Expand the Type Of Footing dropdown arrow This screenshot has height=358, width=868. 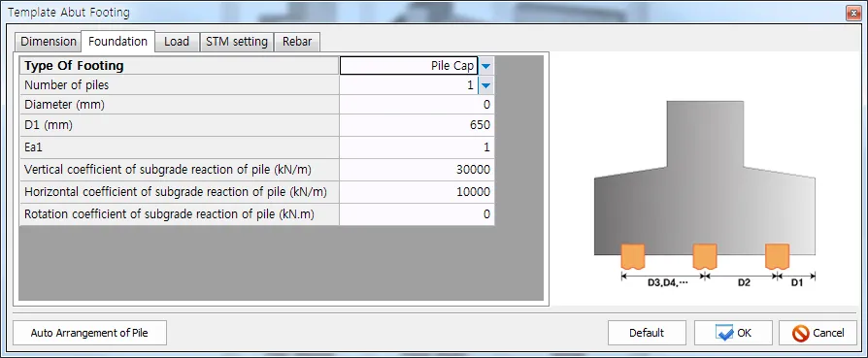[x=485, y=66]
